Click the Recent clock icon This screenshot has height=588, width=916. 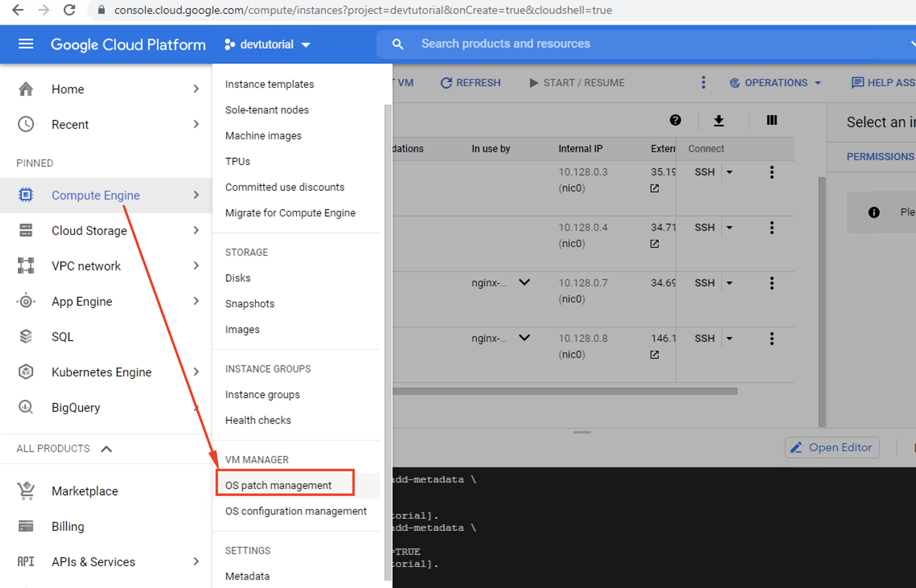click(x=26, y=124)
